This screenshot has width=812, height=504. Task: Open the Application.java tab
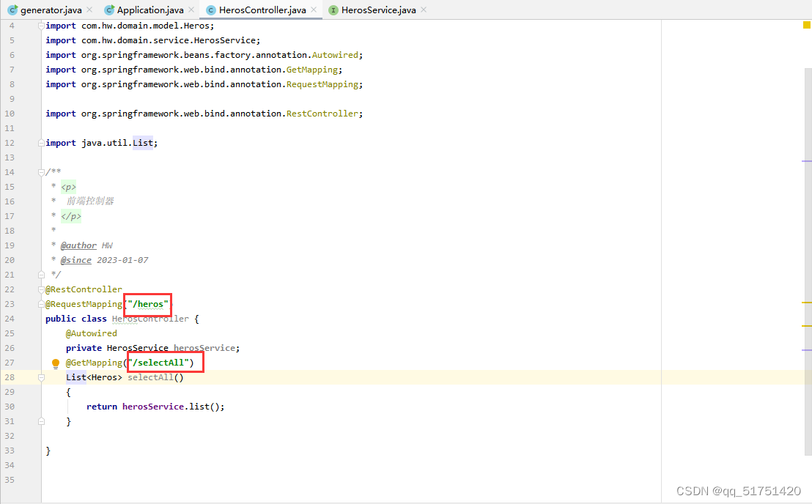pyautogui.click(x=150, y=10)
